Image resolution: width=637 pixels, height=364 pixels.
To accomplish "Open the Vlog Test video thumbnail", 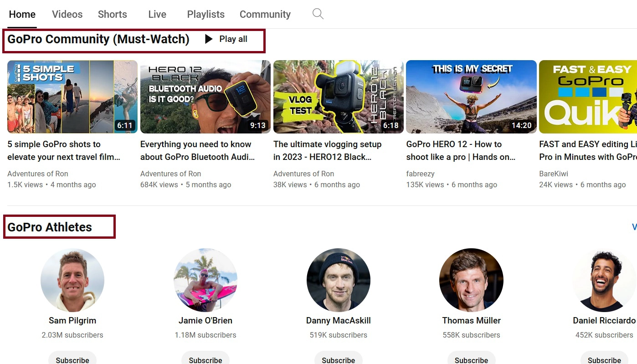I will click(339, 97).
